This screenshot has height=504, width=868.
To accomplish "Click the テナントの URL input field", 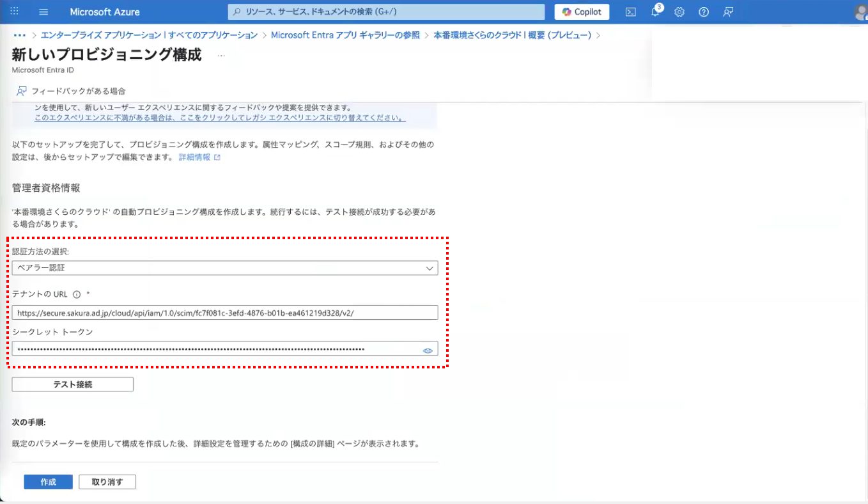I will pos(225,313).
